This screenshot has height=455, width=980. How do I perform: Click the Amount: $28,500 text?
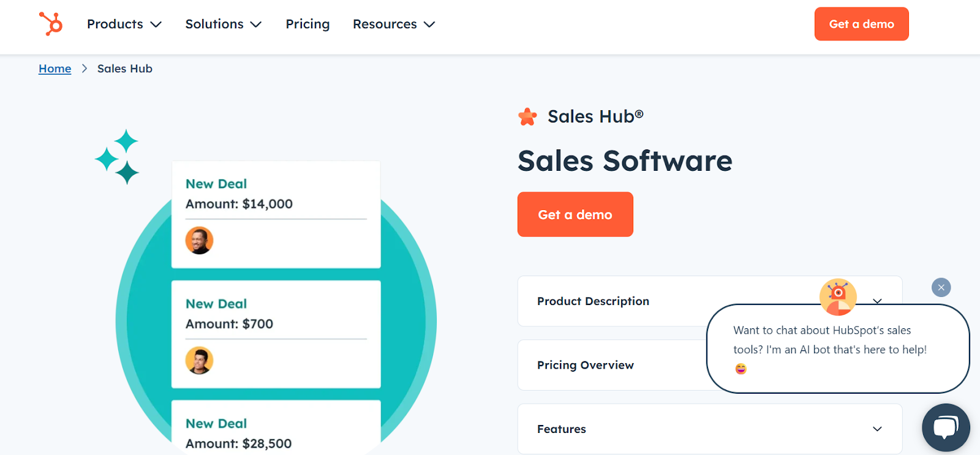point(238,443)
